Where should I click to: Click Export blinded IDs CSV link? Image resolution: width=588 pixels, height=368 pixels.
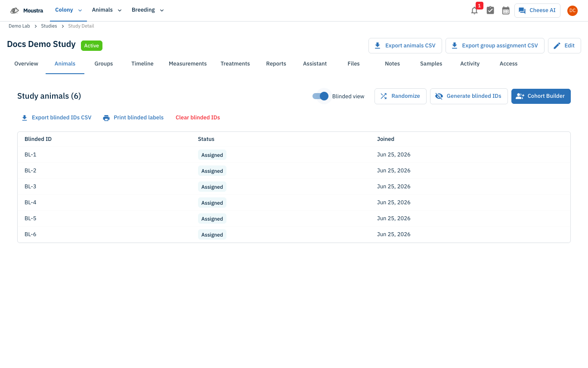tap(56, 118)
